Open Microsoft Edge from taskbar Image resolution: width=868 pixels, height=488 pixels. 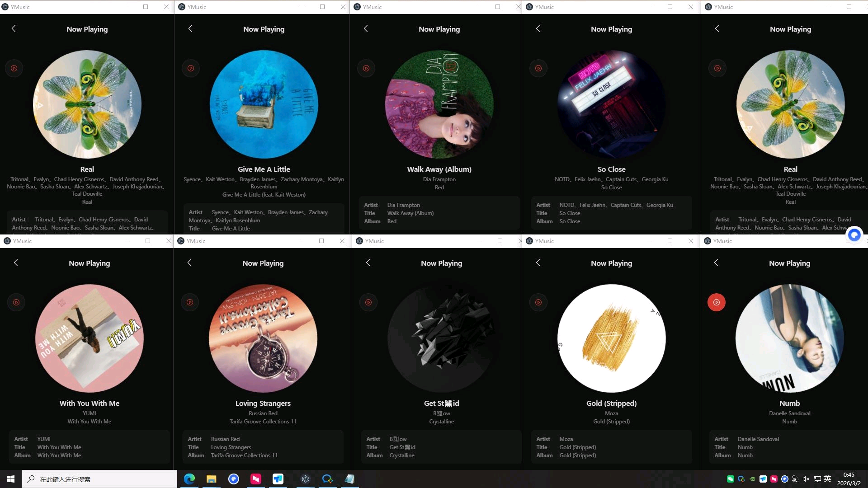pos(189,479)
